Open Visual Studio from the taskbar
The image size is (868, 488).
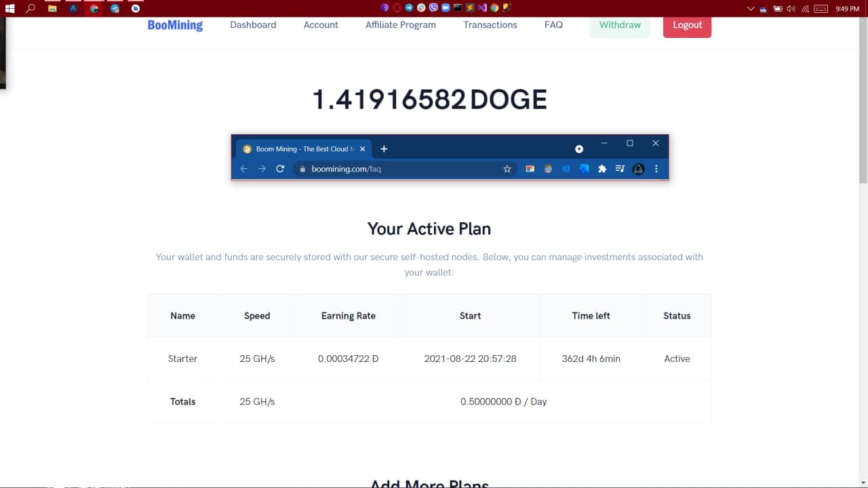coord(482,8)
